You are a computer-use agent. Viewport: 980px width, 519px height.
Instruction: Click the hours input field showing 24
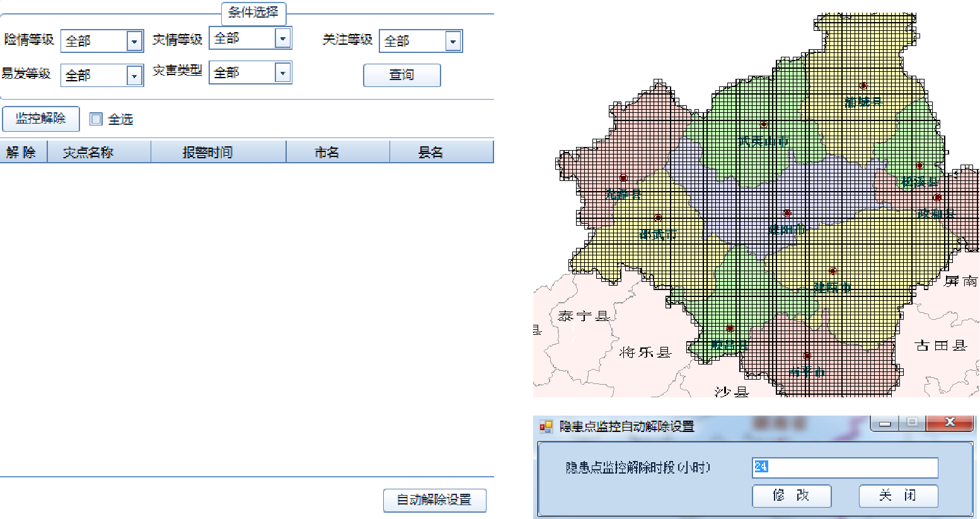(x=845, y=468)
